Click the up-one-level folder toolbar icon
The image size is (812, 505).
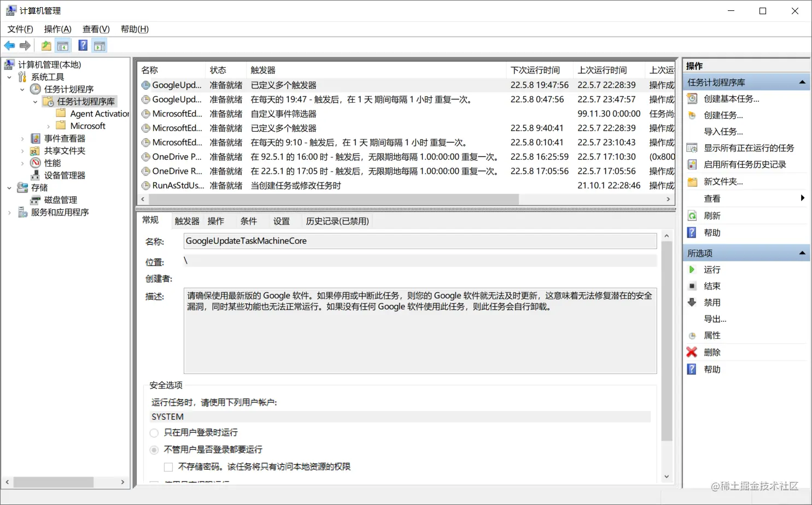coord(46,46)
